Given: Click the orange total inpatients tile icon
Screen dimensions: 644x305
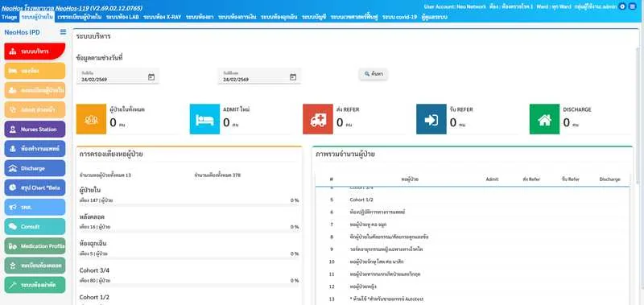Looking at the screenshot, I should (x=91, y=119).
